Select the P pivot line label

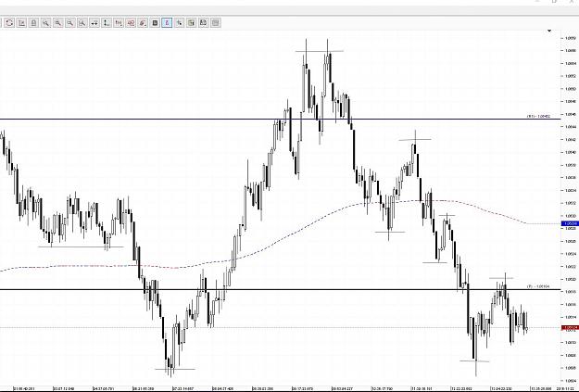(538, 286)
